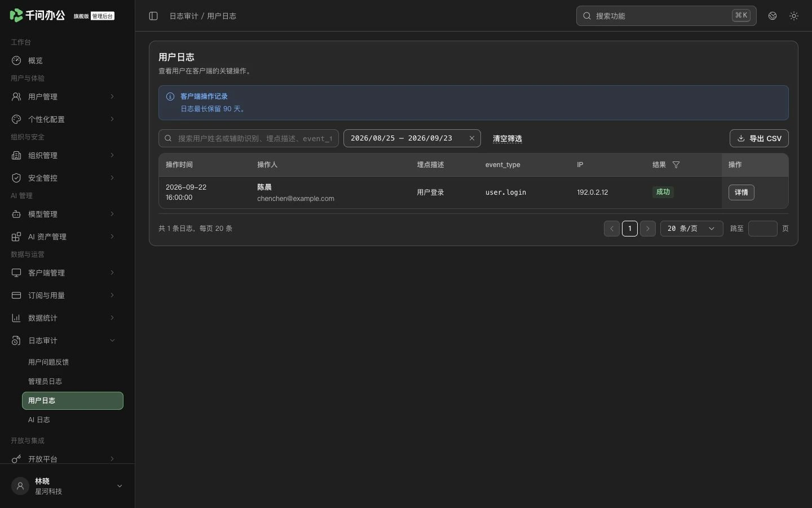Open AI 日志 submenu item
The height and width of the screenshot is (508, 812).
point(73,420)
